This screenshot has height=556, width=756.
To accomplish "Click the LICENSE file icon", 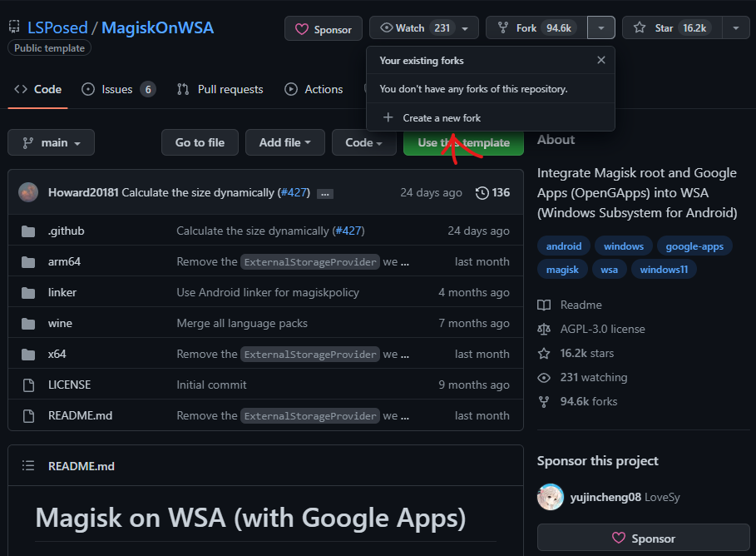I will point(28,385).
